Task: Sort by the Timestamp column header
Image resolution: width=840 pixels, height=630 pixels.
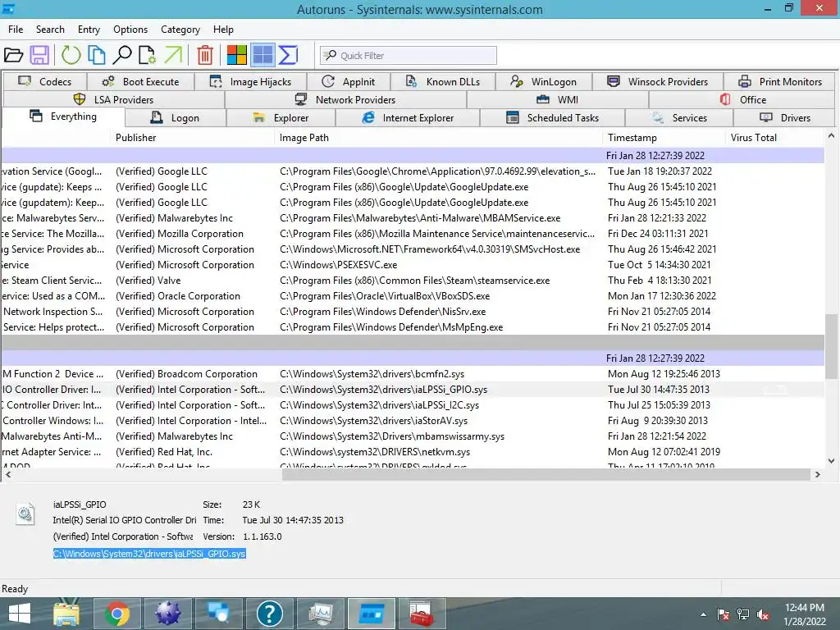Action: click(664, 138)
